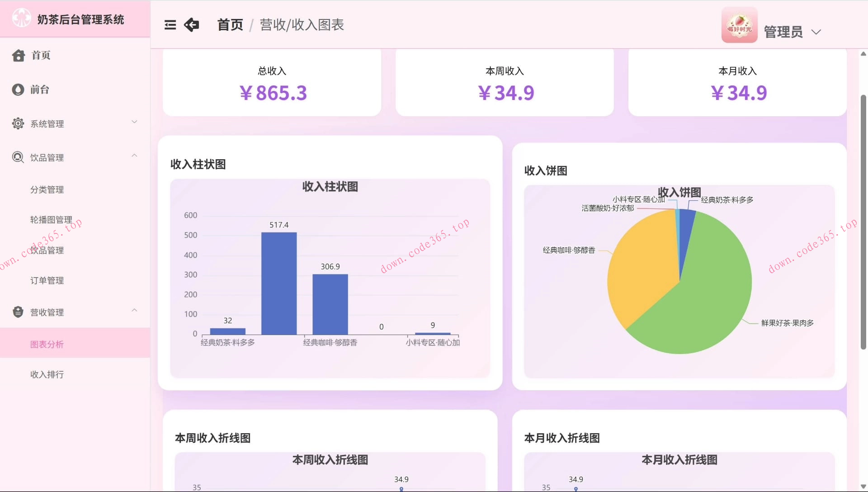
Task: Select 订单管理 in the sidebar
Action: 47,280
